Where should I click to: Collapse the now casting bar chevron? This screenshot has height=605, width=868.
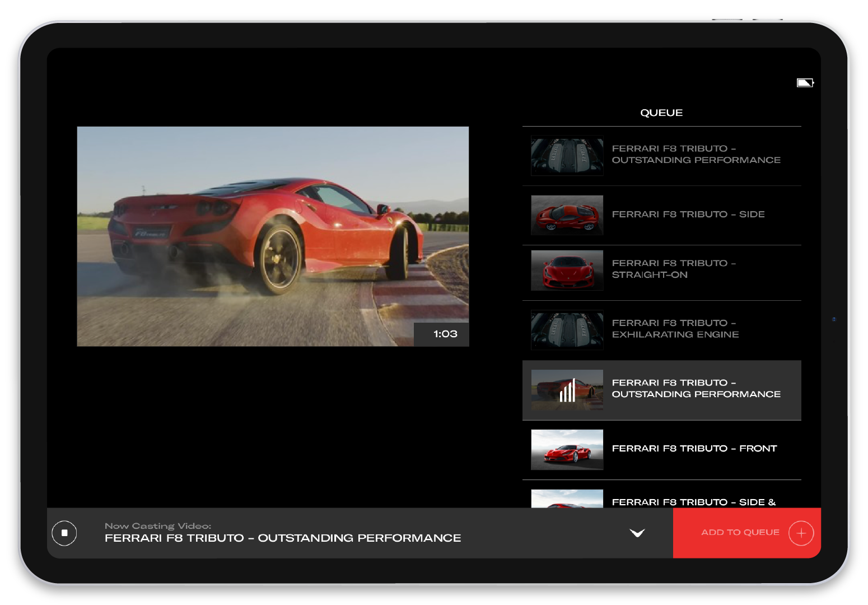(637, 533)
